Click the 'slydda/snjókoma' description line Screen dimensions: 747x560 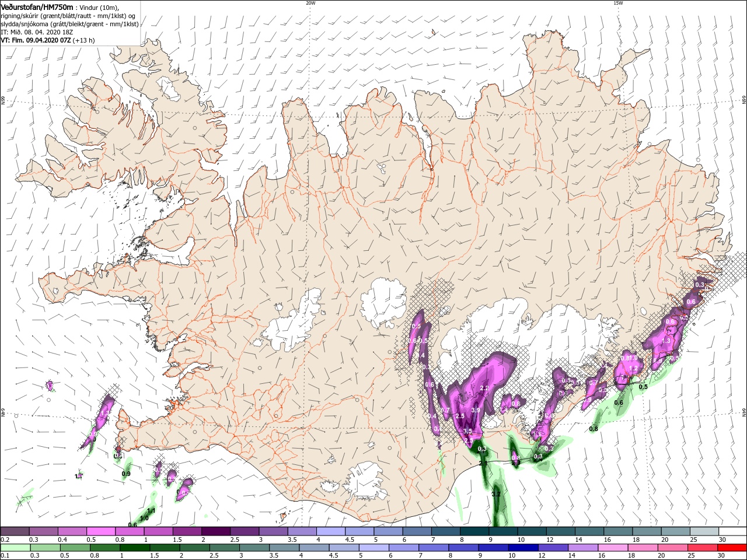point(70,24)
